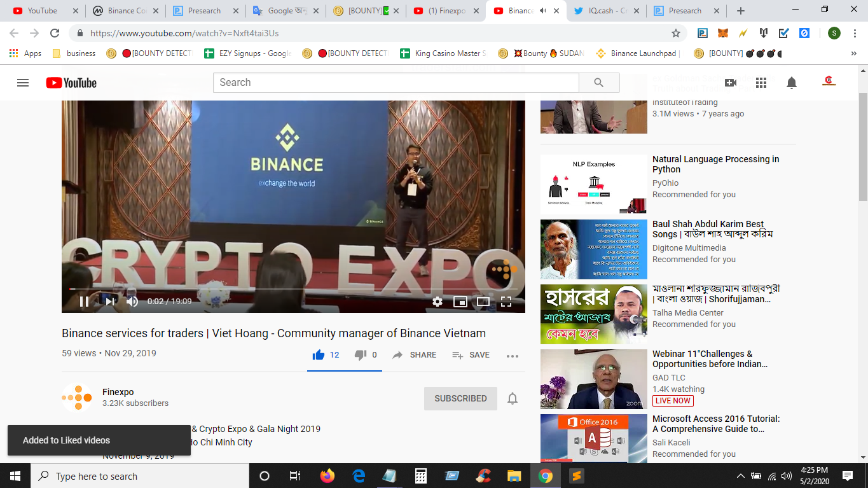Open the Presearch extension icon
868x488 pixels.
click(x=703, y=33)
